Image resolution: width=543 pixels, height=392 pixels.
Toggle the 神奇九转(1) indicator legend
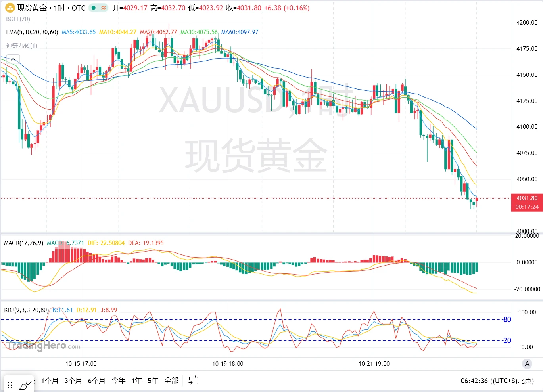coord(22,46)
